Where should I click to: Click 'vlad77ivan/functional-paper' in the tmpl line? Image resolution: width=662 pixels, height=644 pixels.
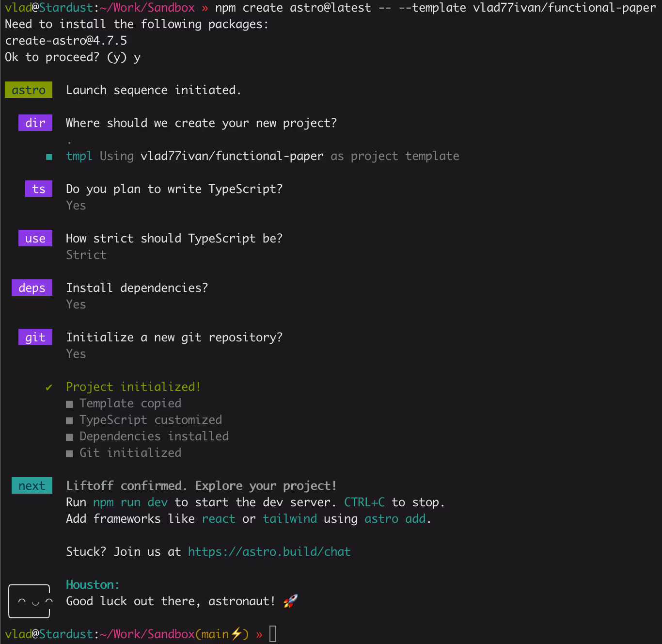[x=232, y=156]
